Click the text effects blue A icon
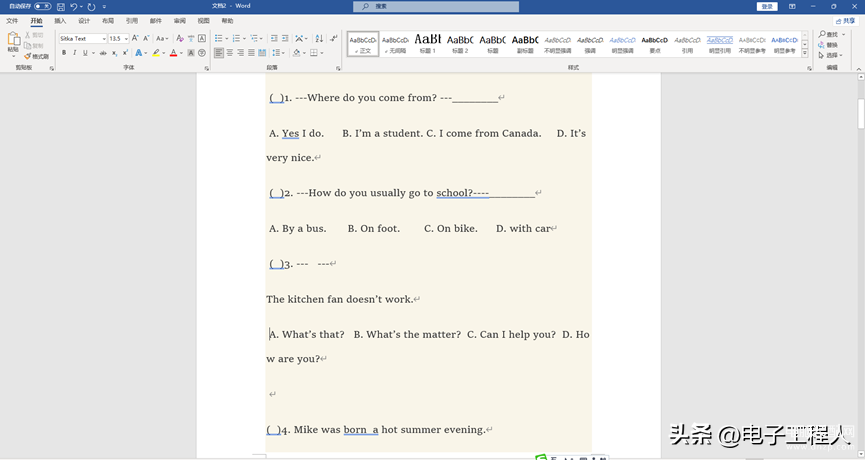The height and width of the screenshot is (460, 865). [138, 53]
